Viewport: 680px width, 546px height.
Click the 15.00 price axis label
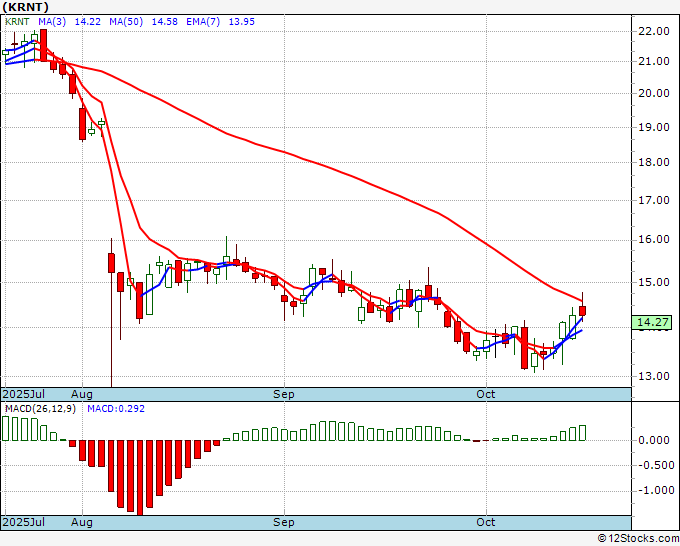tap(654, 282)
